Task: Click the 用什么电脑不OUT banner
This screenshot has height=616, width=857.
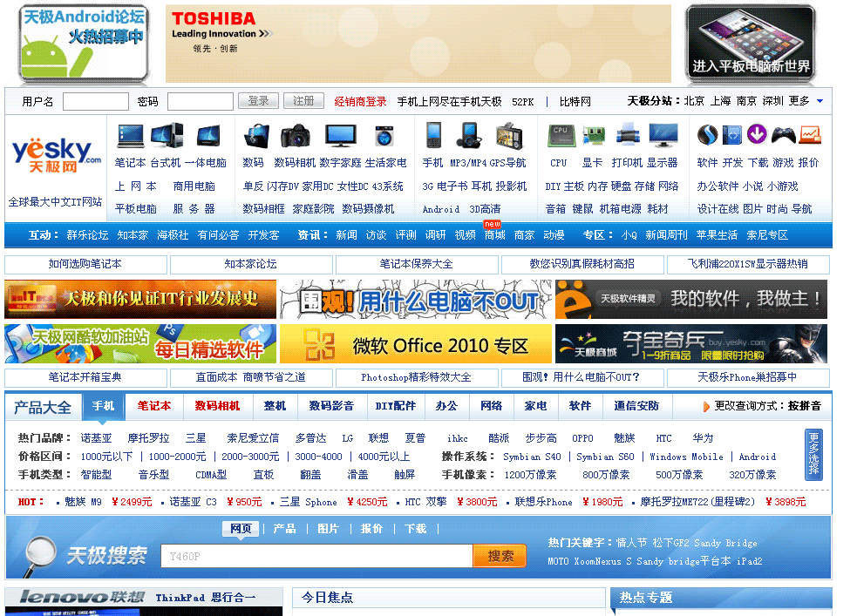Action: pos(416,299)
